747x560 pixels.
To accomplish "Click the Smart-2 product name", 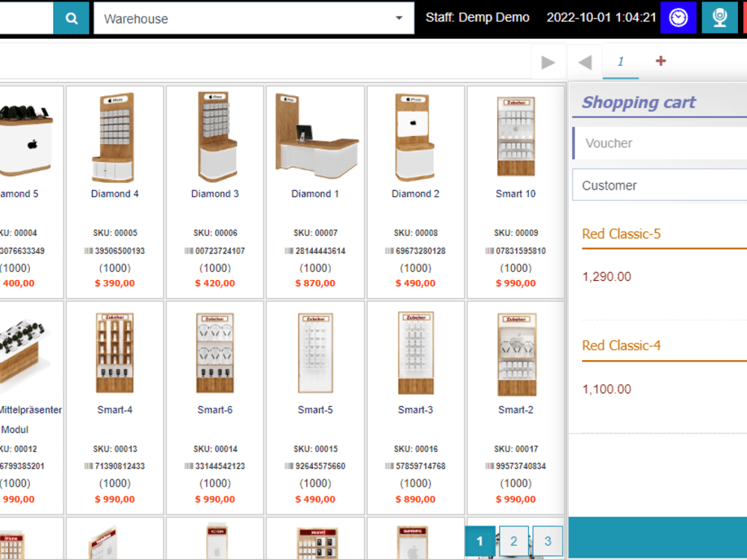I will (515, 410).
